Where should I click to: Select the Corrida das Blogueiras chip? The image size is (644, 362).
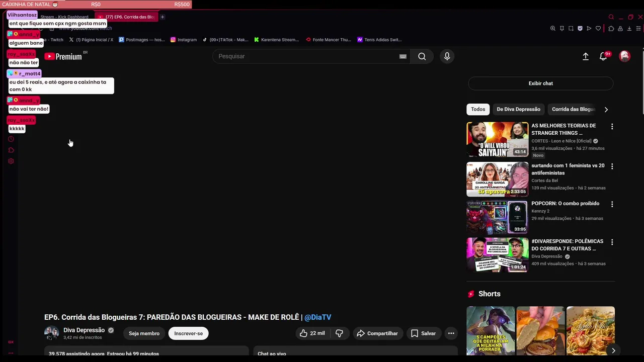point(573,109)
